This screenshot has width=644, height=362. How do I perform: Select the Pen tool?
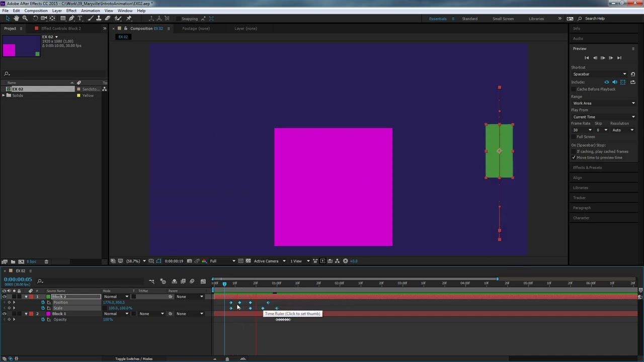71,18
